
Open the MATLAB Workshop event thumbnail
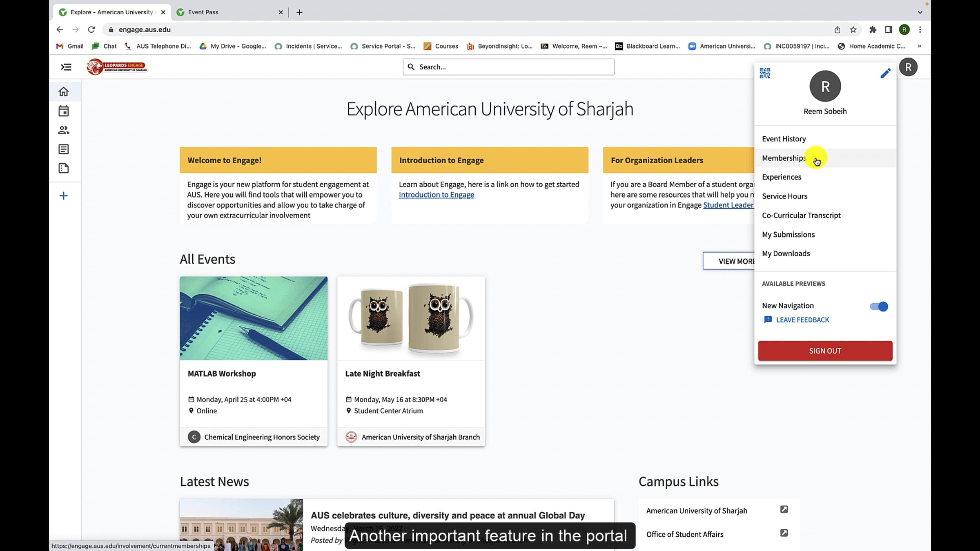pyautogui.click(x=254, y=318)
